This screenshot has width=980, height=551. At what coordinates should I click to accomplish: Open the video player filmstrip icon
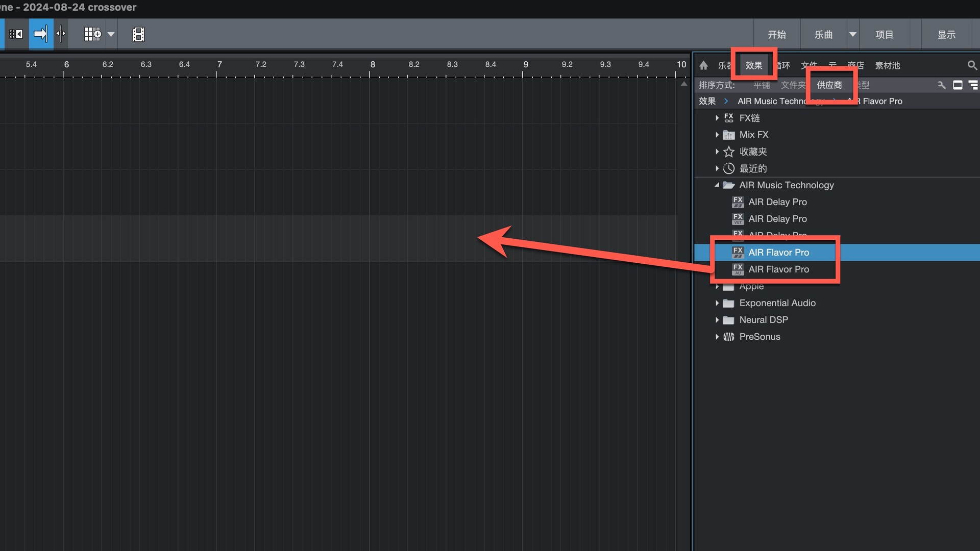[138, 34]
